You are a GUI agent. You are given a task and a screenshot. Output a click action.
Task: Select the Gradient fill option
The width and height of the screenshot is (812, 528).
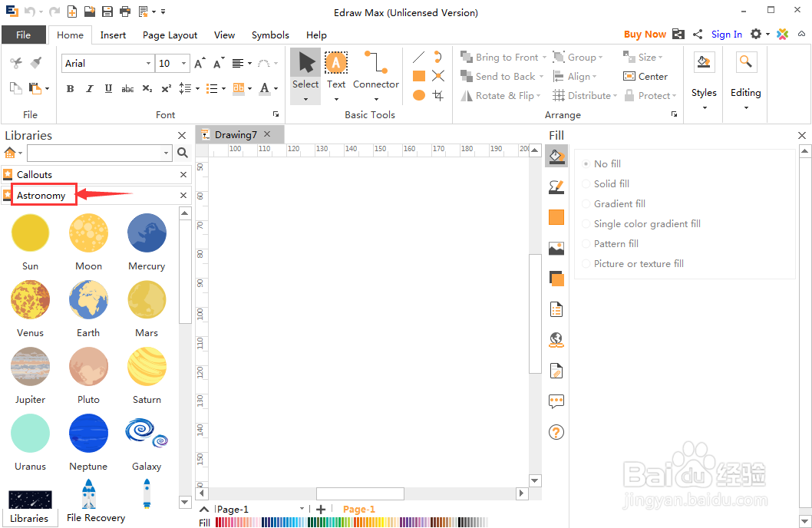[x=614, y=204]
